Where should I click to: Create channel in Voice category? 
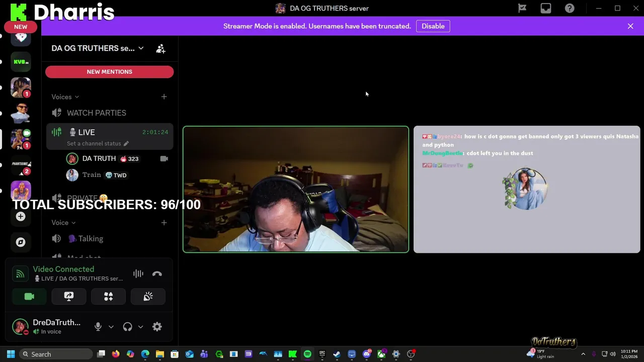coord(164,222)
